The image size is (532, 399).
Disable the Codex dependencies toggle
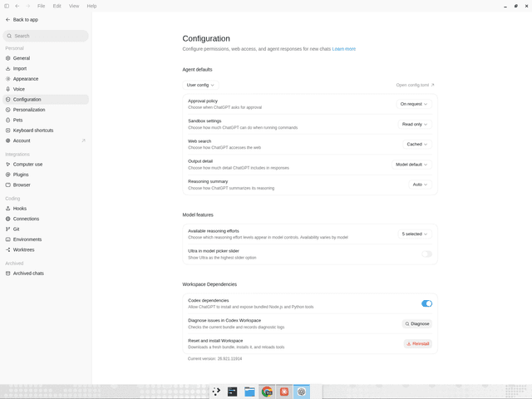click(426, 303)
